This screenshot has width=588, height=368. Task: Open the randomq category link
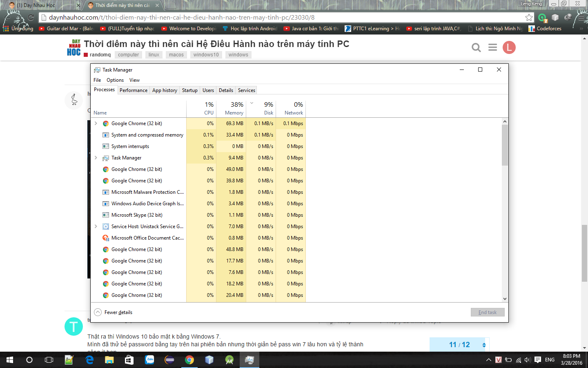click(x=97, y=55)
